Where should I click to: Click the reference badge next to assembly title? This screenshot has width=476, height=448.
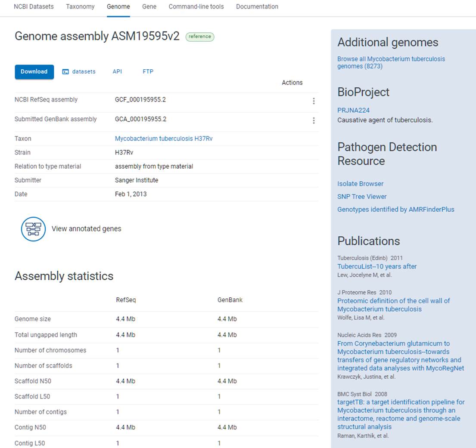(x=200, y=37)
